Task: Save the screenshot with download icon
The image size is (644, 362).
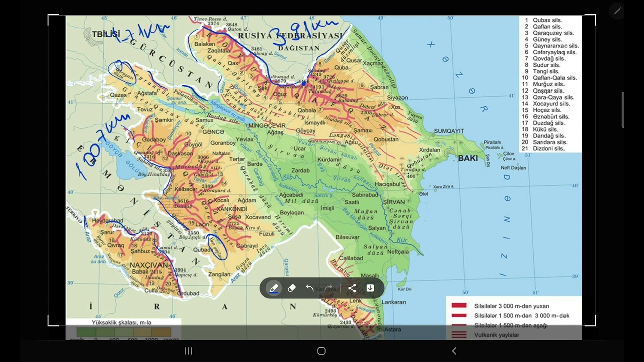Action: [370, 288]
